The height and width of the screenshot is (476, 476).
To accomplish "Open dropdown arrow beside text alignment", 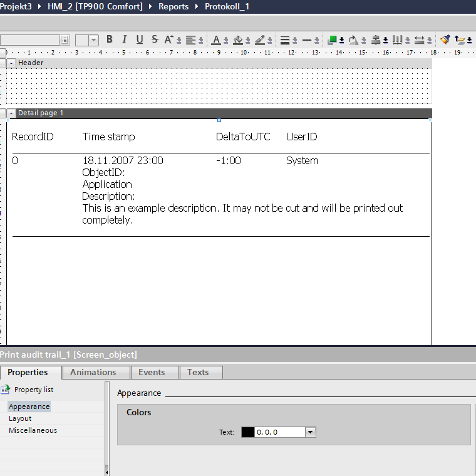I will [x=200, y=40].
